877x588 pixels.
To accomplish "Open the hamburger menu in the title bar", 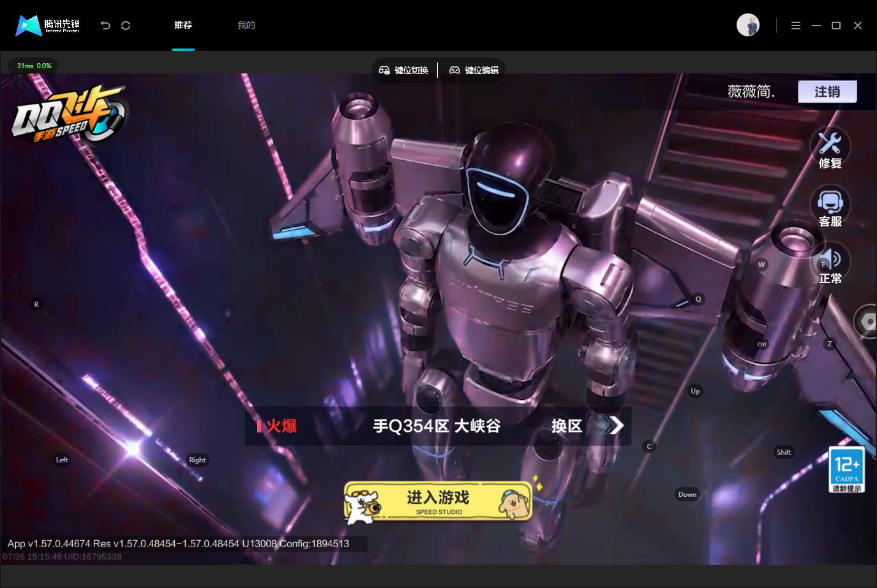I will 795,26.
